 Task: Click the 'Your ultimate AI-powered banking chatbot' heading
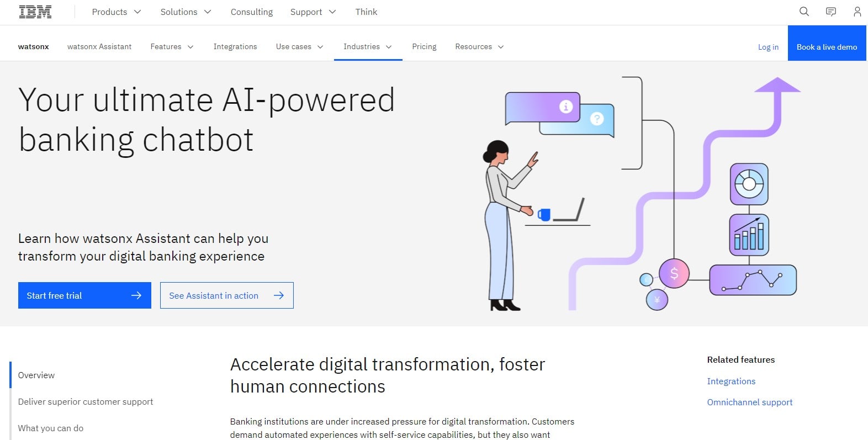[x=207, y=119]
